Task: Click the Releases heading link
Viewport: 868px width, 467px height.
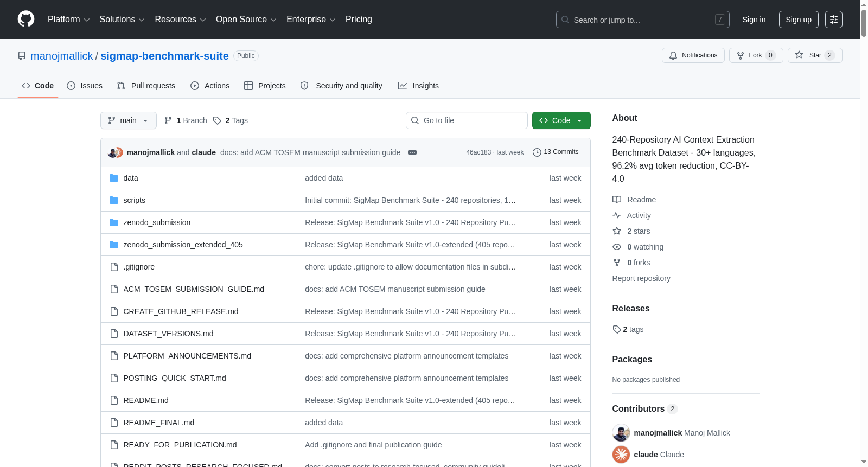Action: 631,308
